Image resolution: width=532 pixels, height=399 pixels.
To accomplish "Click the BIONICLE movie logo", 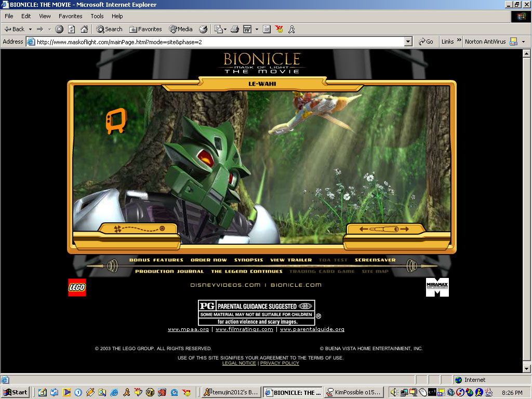I will 262,63.
